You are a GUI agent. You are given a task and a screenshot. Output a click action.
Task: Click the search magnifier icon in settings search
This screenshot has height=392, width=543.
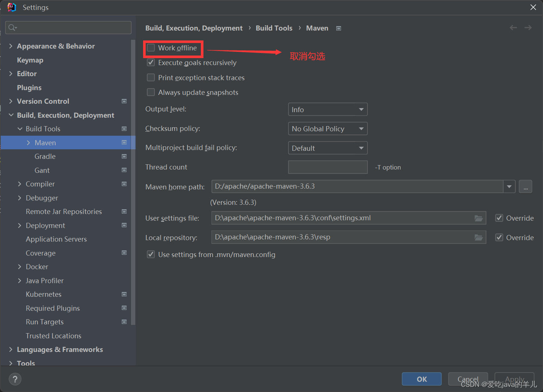pos(13,28)
